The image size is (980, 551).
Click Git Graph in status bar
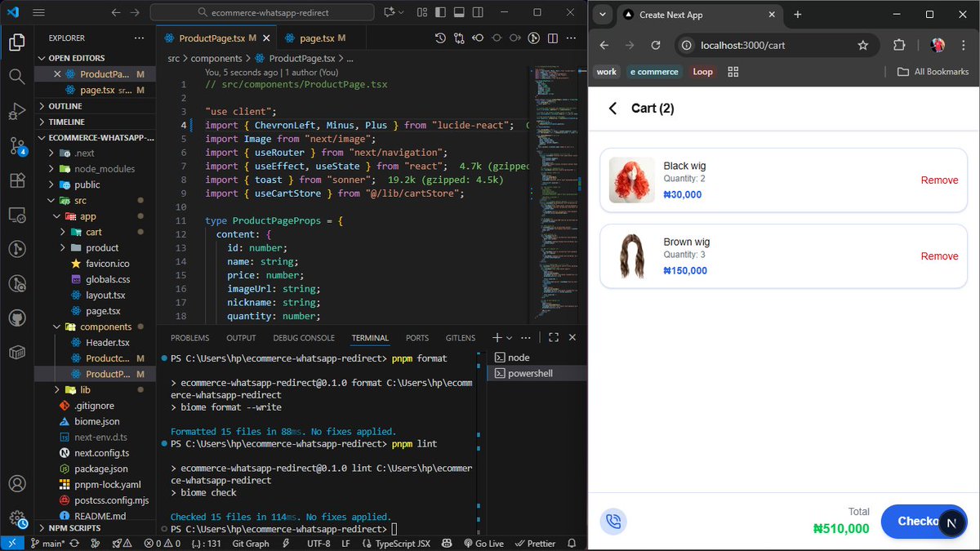(x=251, y=544)
